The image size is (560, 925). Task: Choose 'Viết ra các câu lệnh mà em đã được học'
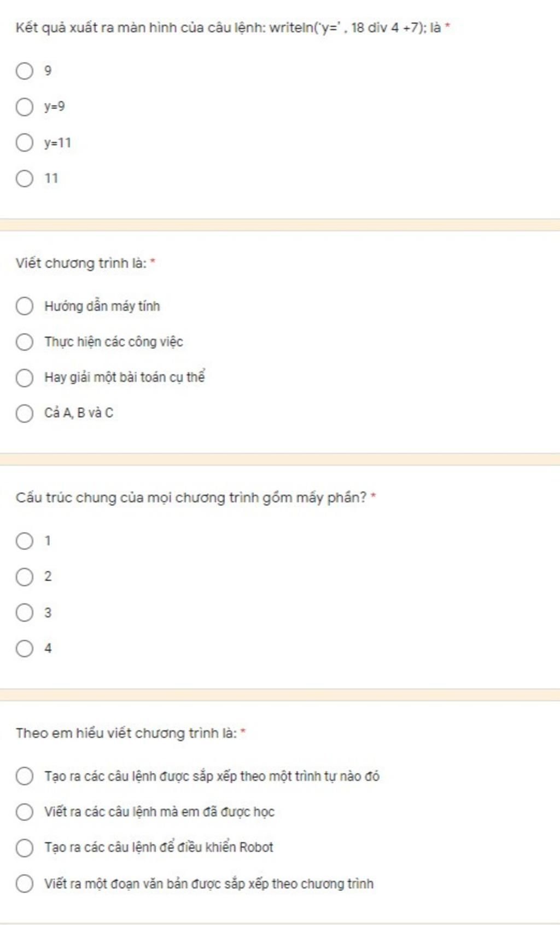[x=24, y=812]
